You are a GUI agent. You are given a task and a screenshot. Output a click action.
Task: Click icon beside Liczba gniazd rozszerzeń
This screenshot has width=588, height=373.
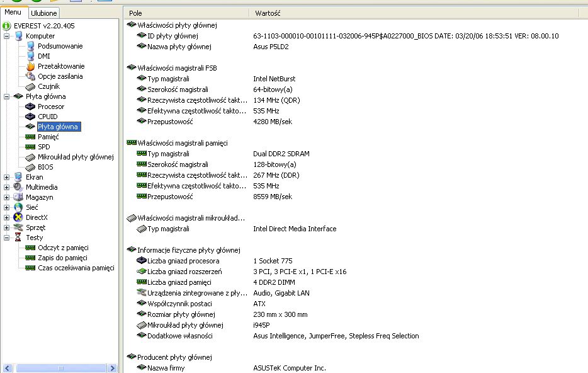(x=142, y=272)
